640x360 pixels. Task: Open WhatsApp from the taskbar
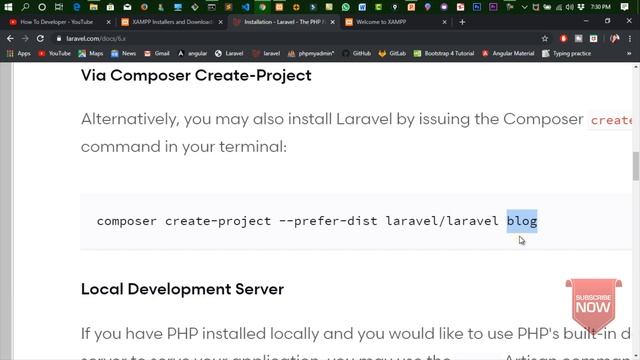[346, 7]
